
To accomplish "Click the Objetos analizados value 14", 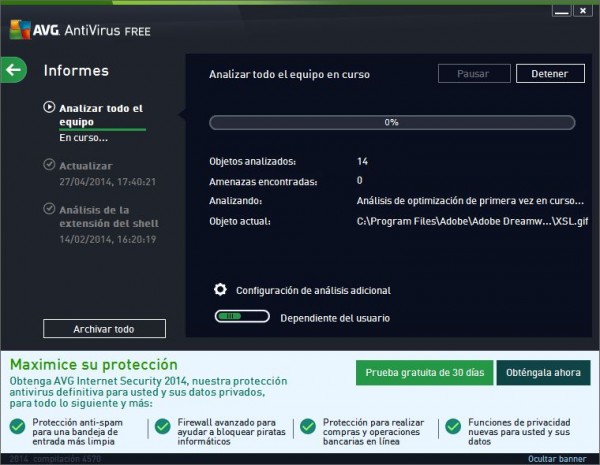I will 362,161.
